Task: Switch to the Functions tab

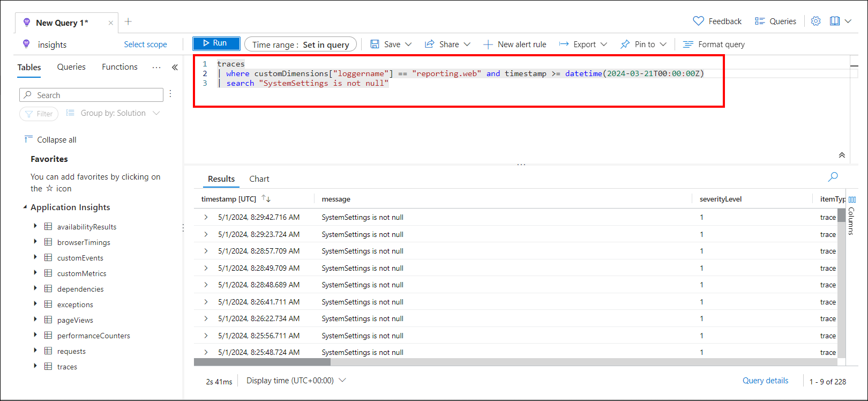Action: pyautogui.click(x=119, y=67)
